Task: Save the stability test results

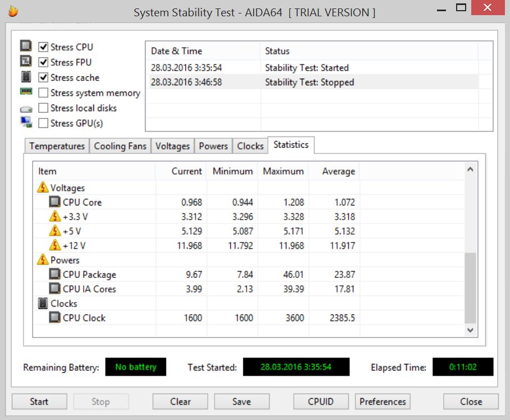Action: 242,401
